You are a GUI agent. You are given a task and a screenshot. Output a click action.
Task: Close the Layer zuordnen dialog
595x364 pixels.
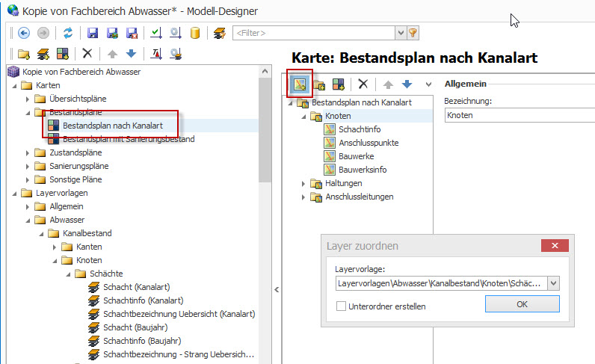coord(553,246)
